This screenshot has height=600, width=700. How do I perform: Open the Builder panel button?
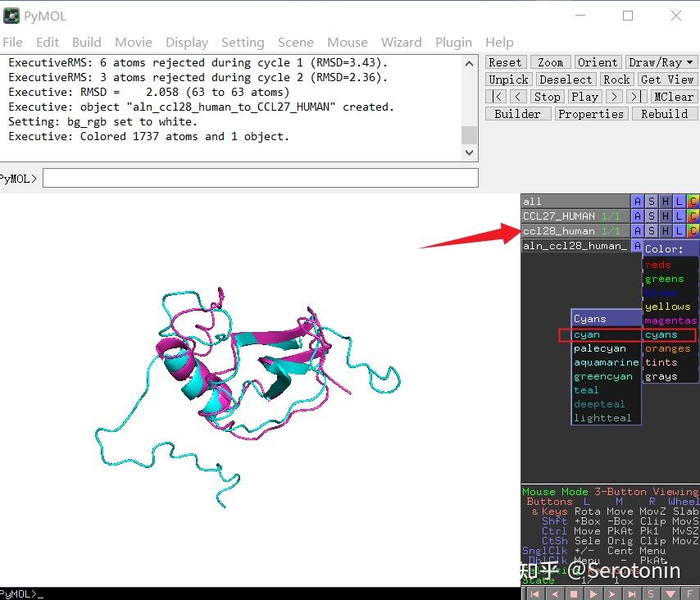[x=517, y=114]
